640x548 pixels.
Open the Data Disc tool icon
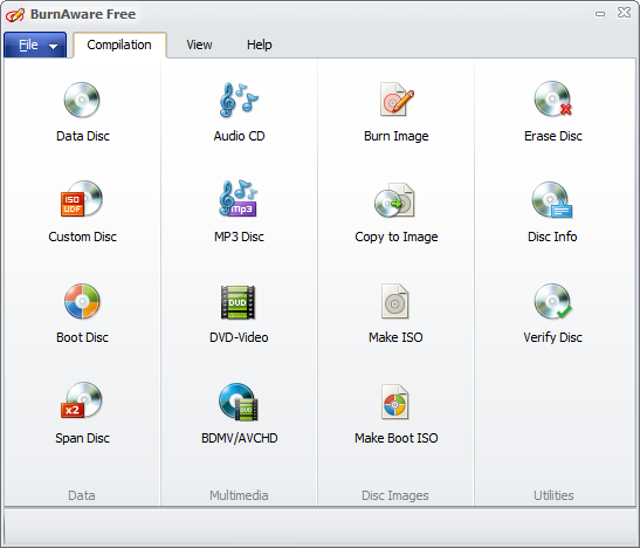82,100
